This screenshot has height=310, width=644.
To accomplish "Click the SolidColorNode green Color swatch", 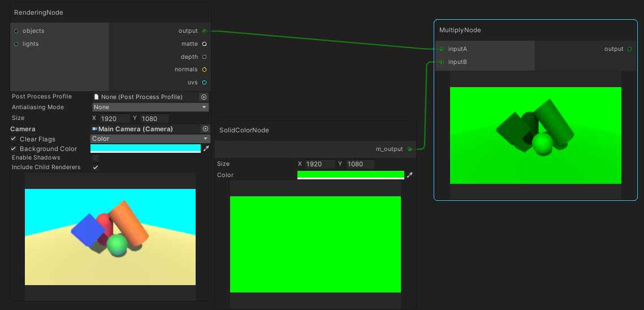I will point(351,175).
